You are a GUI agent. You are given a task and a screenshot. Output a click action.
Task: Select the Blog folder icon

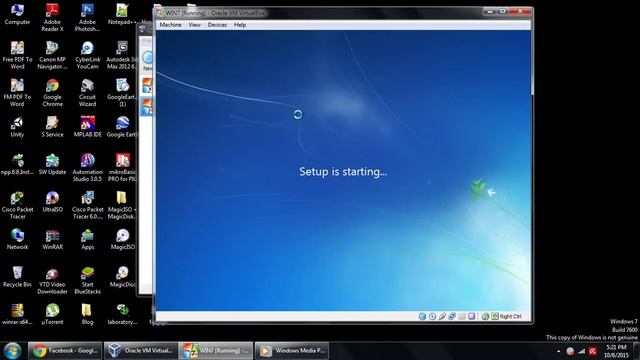coord(87,315)
